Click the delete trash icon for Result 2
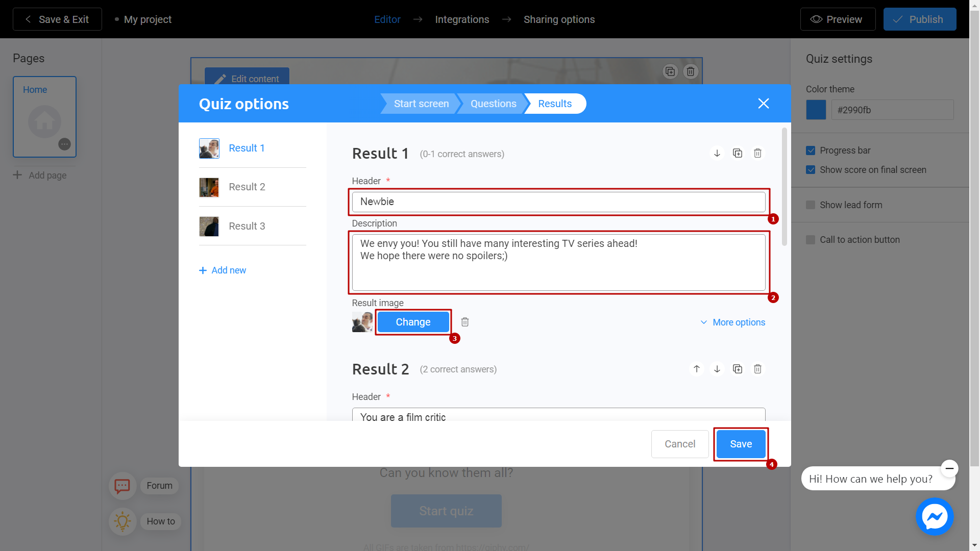The image size is (980, 551). [758, 369]
